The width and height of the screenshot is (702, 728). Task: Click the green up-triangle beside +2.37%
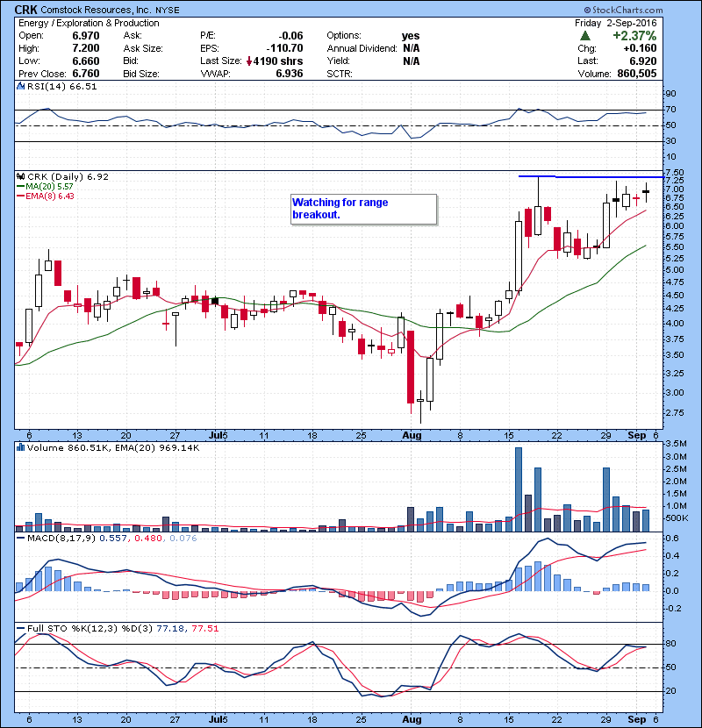click(x=585, y=36)
